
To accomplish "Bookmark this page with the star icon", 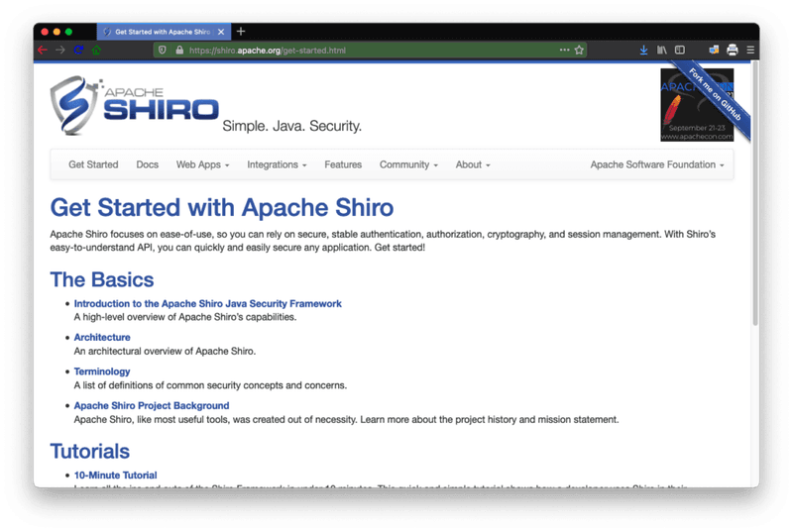I will point(579,50).
